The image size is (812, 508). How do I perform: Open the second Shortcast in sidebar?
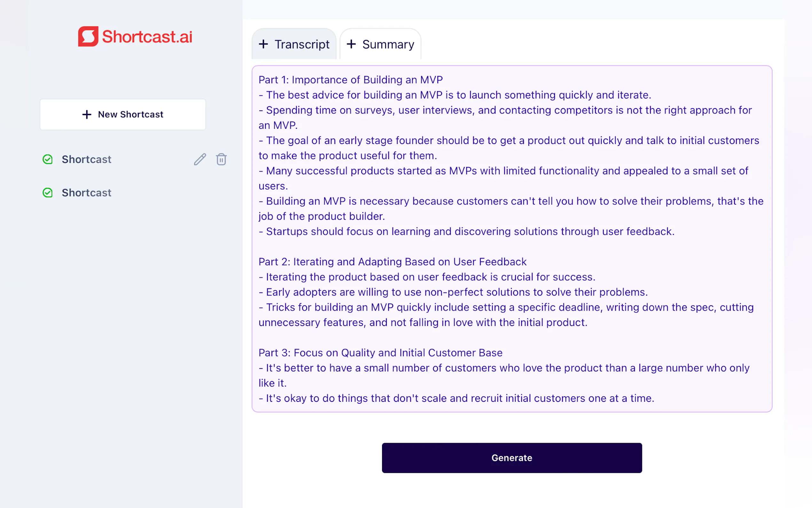click(x=86, y=193)
